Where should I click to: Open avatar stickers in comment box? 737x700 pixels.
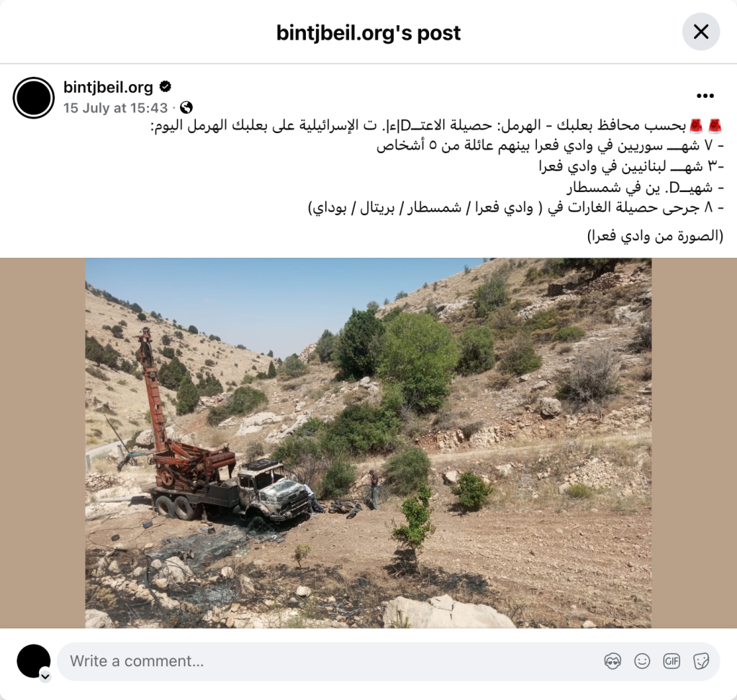[x=612, y=661]
